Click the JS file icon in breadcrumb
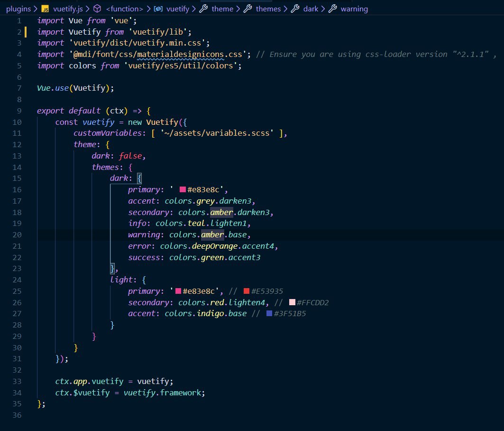This screenshot has width=504, height=431. (x=46, y=9)
